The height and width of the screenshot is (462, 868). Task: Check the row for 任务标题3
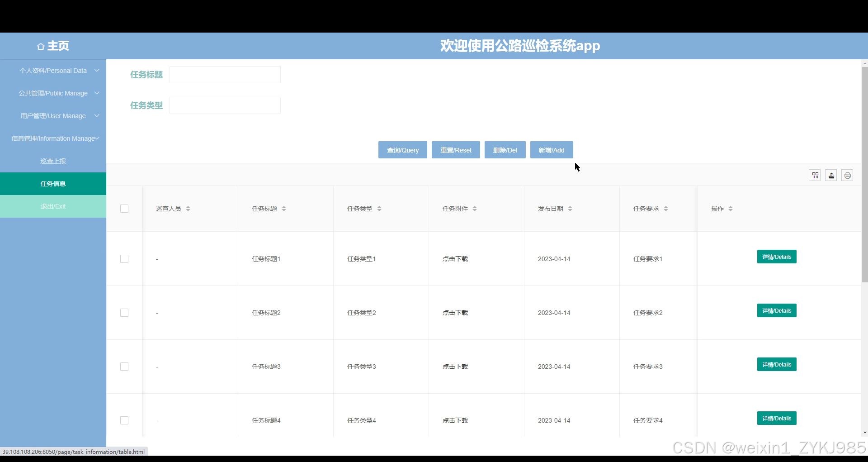pyautogui.click(x=124, y=367)
